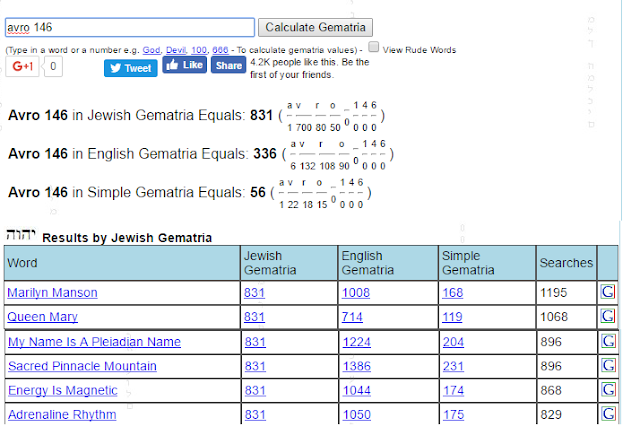
Task: Open the 666 example link
Action: [x=220, y=50]
